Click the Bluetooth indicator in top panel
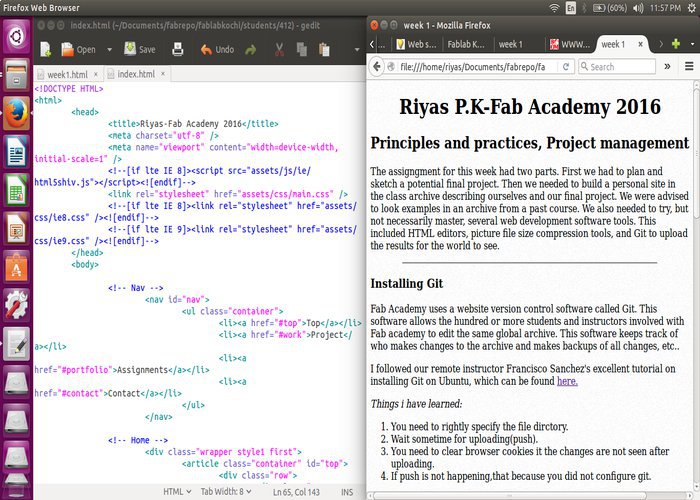700x500 pixels. (584, 8)
